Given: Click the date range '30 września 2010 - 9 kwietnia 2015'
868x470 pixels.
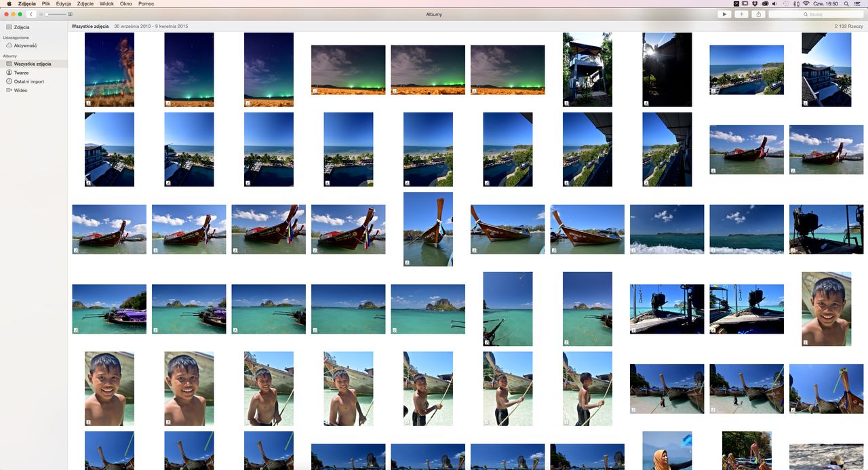Looking at the screenshot, I should tap(151, 26).
